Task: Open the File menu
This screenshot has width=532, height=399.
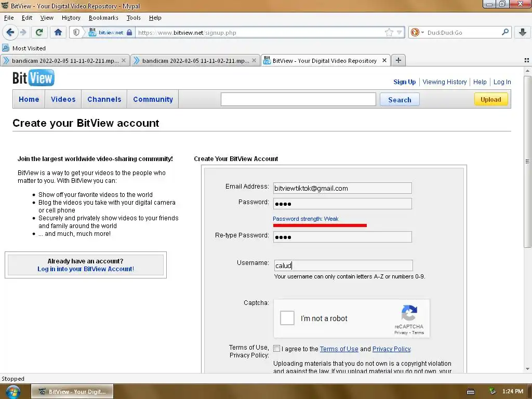Action: coord(9,18)
